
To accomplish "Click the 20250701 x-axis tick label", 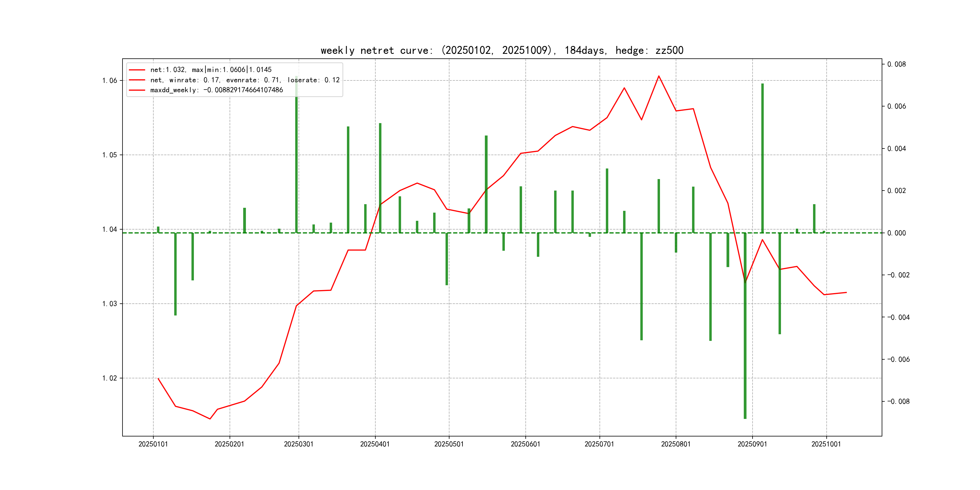I will coord(599,444).
